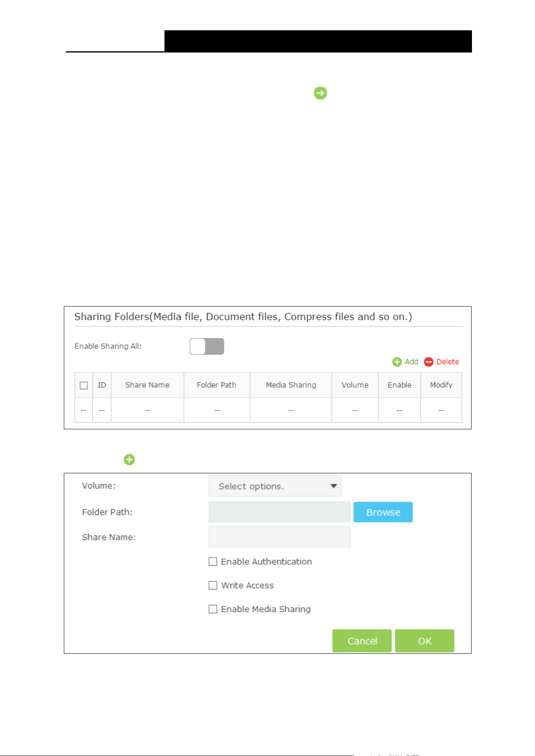The width and height of the screenshot is (535, 756).
Task: Open the Volume select options dropdown
Action: (275, 486)
